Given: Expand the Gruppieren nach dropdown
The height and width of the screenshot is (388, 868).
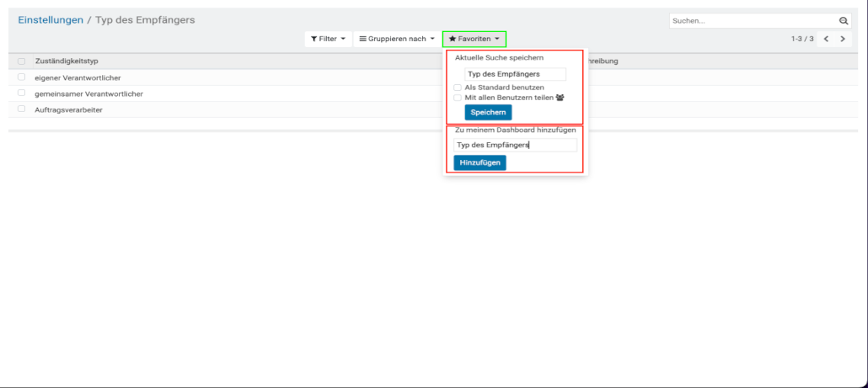Looking at the screenshot, I should [396, 39].
